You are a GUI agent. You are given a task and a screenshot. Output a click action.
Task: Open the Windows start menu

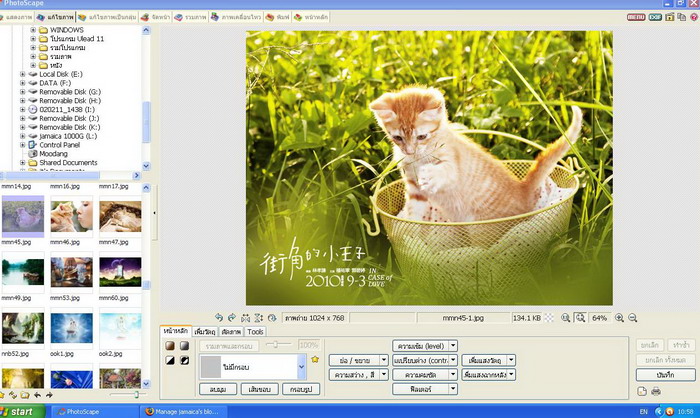(22, 411)
